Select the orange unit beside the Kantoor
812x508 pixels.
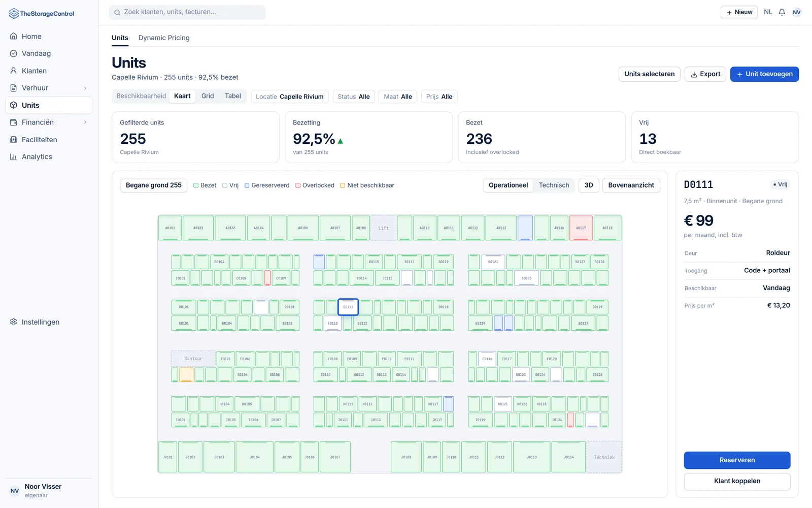pos(186,375)
